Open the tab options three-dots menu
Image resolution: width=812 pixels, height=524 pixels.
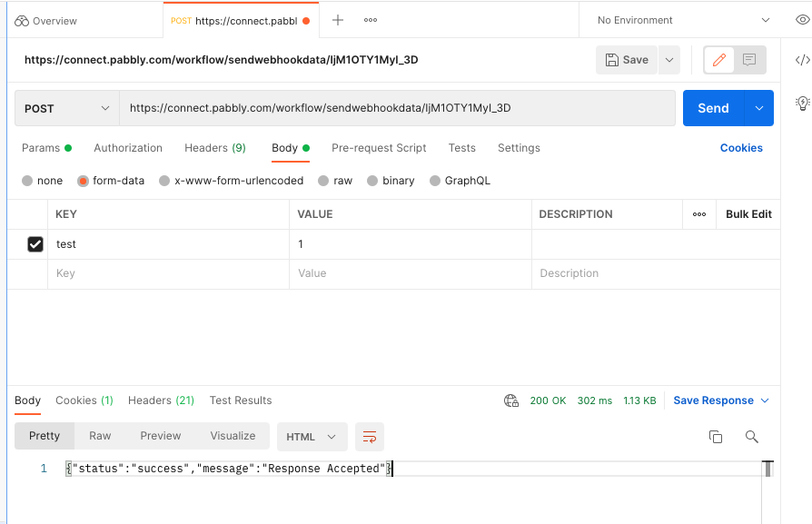371,20
